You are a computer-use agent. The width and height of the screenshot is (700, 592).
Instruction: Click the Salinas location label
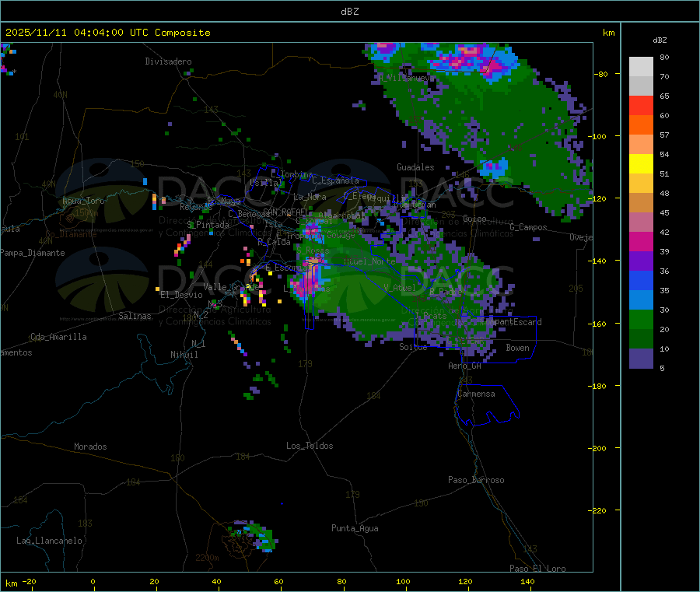pos(135,316)
